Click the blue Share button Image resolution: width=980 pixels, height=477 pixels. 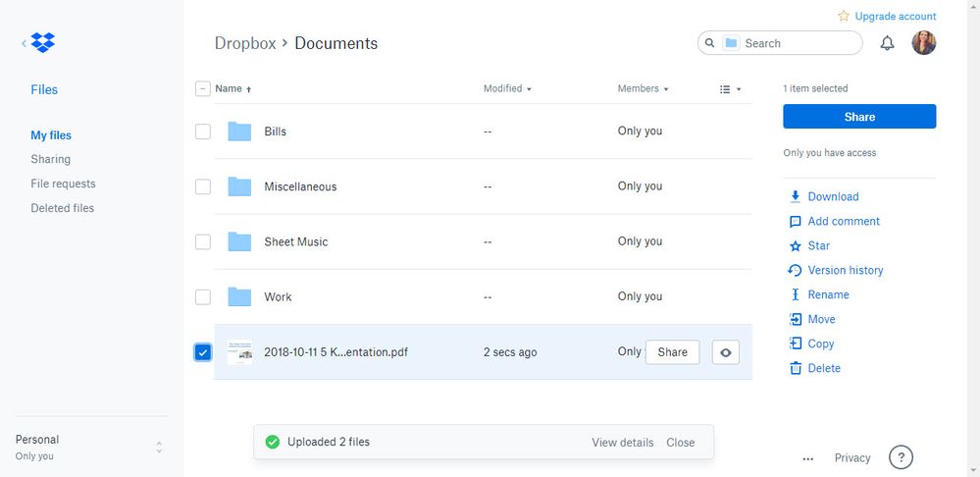click(x=858, y=117)
